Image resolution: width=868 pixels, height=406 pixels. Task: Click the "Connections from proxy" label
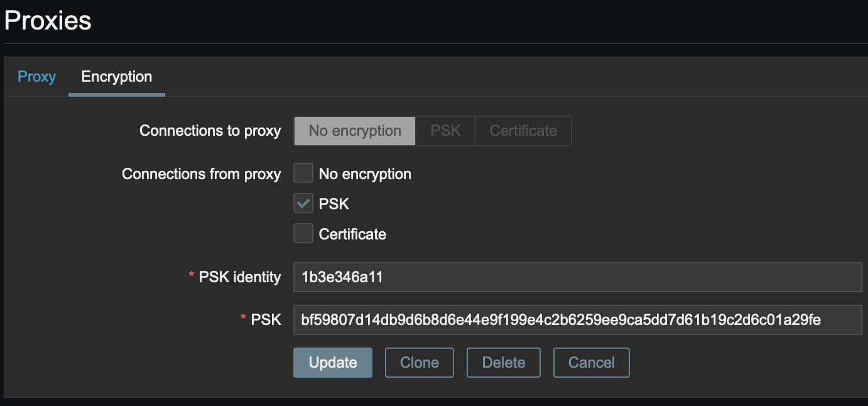(202, 174)
